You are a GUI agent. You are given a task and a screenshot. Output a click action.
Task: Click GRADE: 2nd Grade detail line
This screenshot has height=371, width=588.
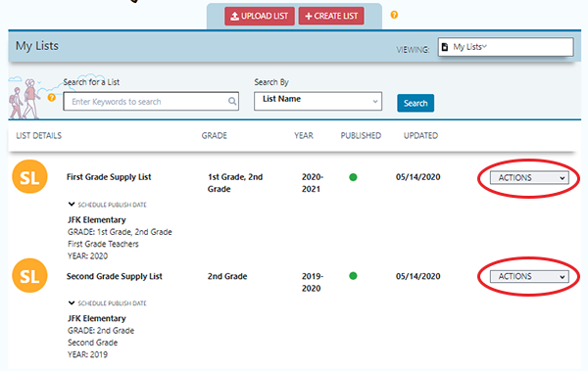101,331
